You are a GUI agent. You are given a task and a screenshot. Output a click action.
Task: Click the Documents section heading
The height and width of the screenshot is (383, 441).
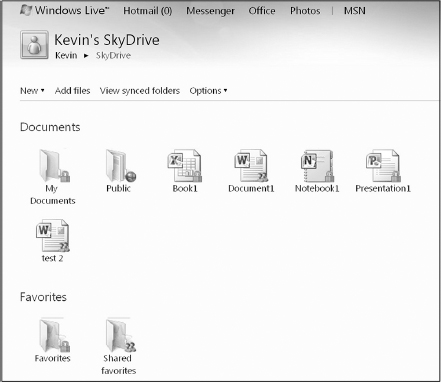50,127
